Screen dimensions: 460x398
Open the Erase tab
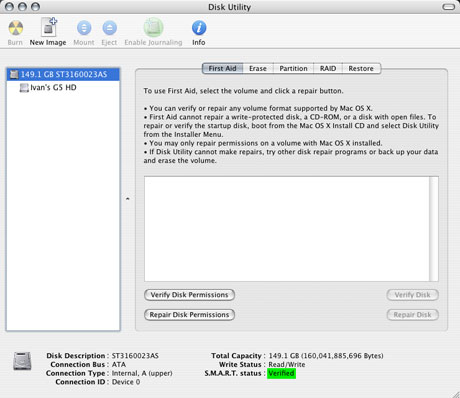click(x=258, y=69)
